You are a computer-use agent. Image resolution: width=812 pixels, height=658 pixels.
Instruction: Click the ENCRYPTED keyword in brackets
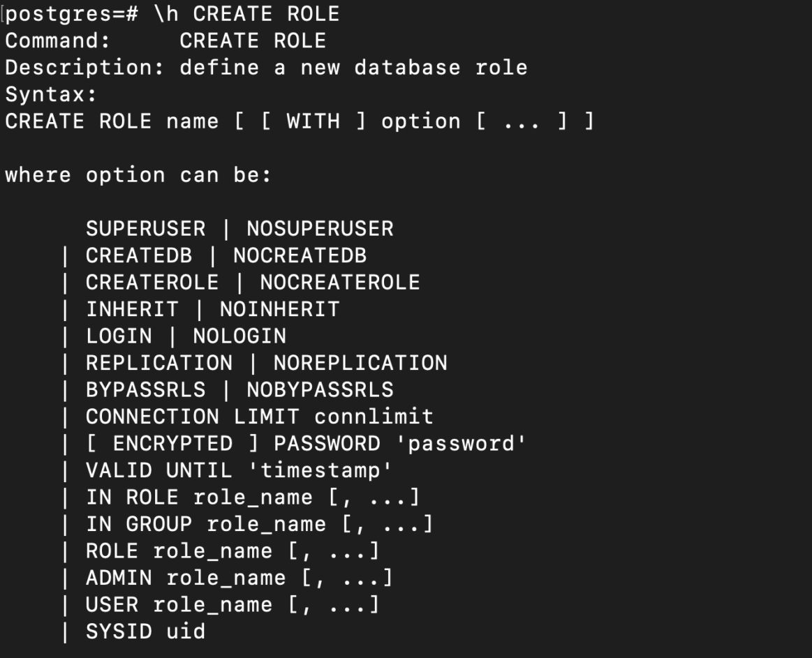click(173, 444)
